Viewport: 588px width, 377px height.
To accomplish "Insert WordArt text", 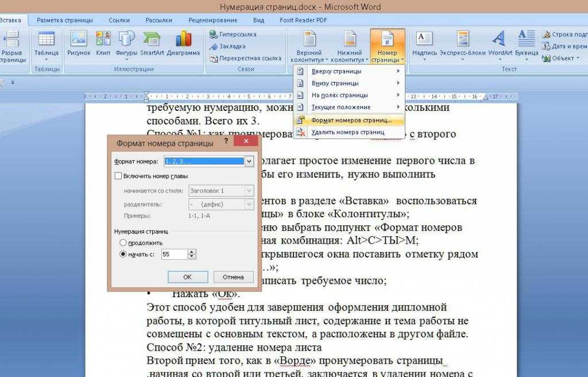I will click(x=500, y=46).
